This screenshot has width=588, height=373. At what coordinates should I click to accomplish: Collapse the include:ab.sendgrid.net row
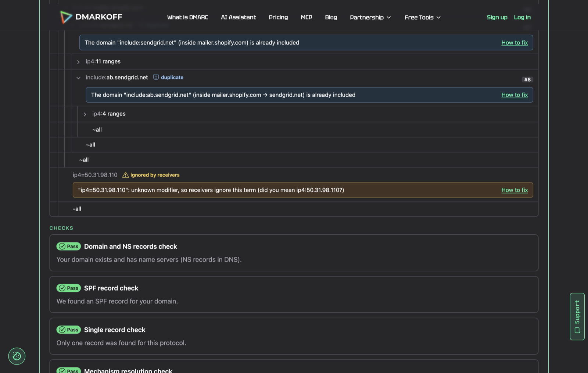(78, 78)
